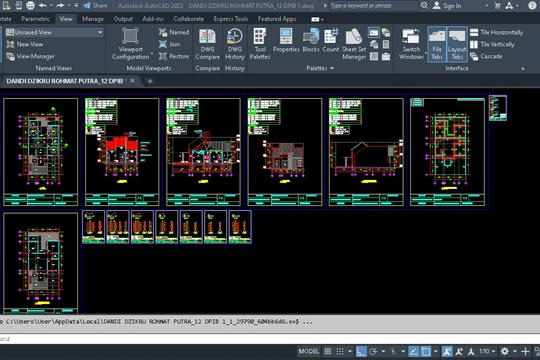Screen dimensions: 540x360
Task: Toggle annotation visibility in status bar
Action: (x=447, y=351)
